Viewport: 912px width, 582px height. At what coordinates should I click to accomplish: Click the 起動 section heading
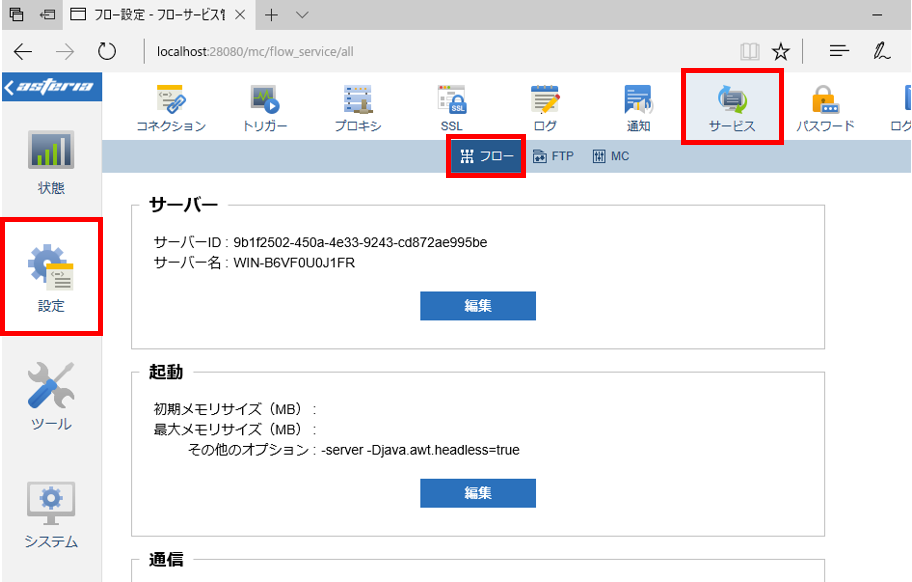click(166, 372)
